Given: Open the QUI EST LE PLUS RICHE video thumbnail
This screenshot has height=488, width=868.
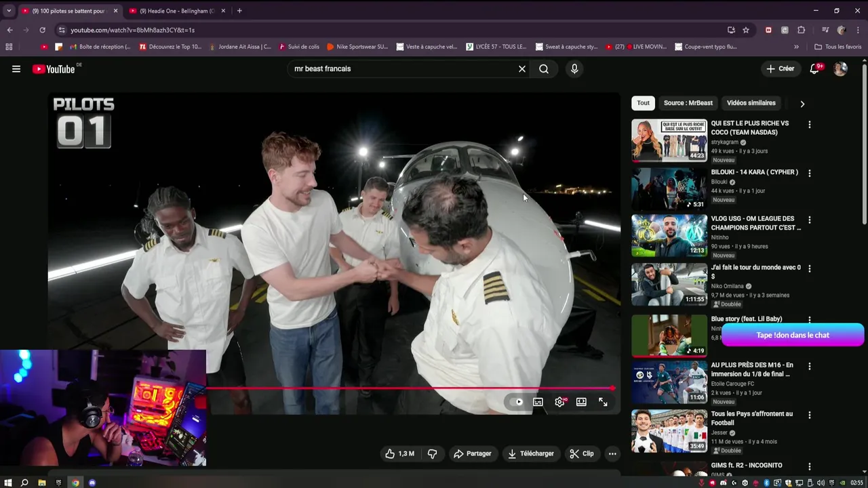Looking at the screenshot, I should point(669,140).
